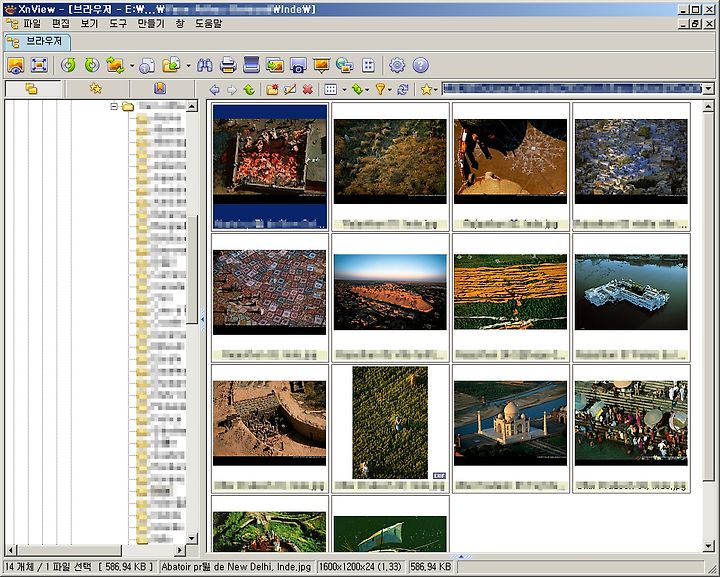
Task: Click the contact sheet icon
Action: 368,65
